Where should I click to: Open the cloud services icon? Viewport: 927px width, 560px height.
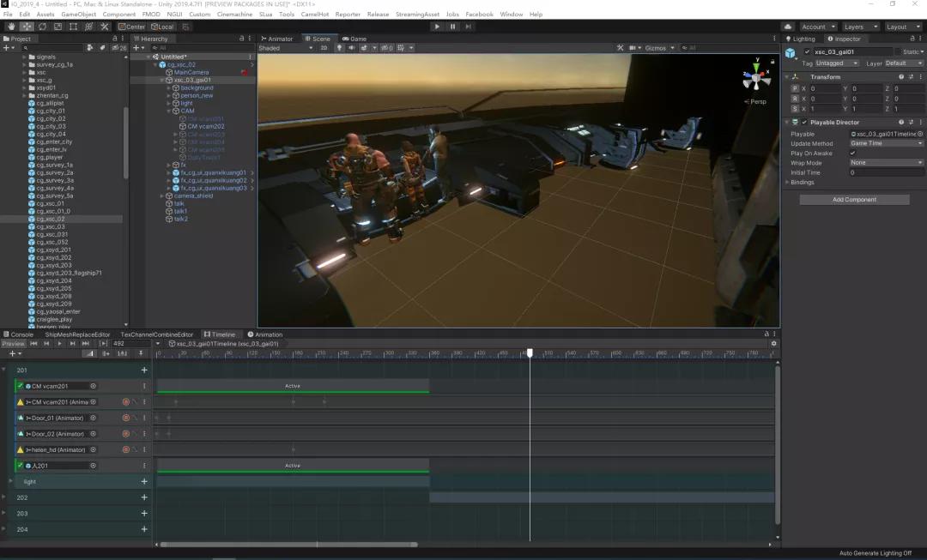[x=787, y=27]
